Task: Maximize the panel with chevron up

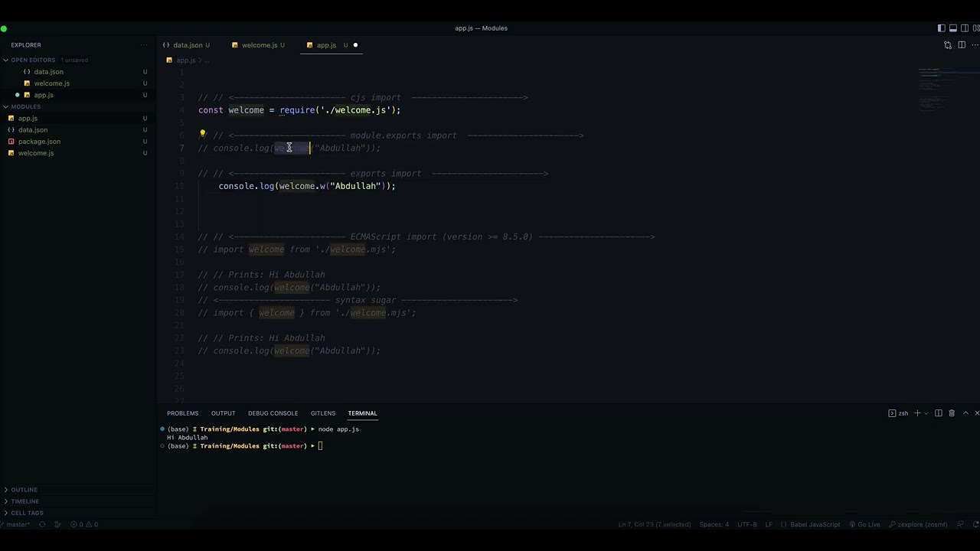Action: (x=965, y=413)
